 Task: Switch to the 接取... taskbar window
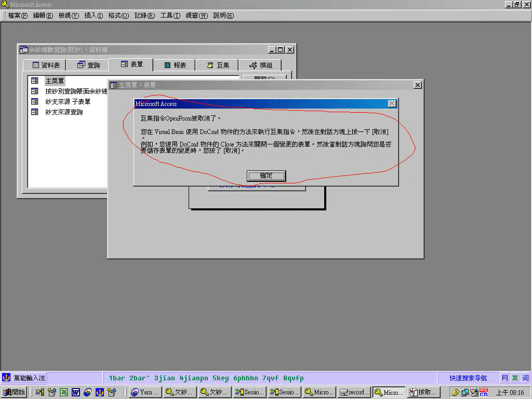(424, 392)
